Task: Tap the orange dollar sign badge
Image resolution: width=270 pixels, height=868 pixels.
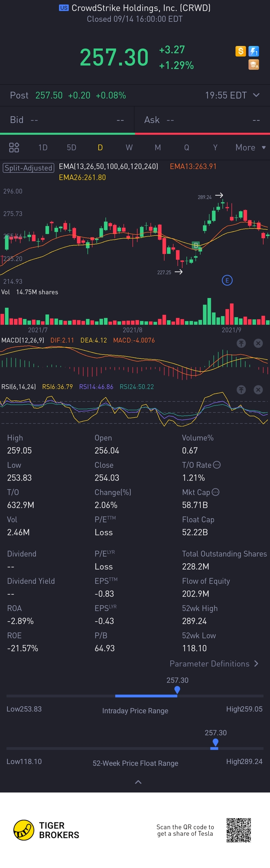Action: click(x=240, y=51)
